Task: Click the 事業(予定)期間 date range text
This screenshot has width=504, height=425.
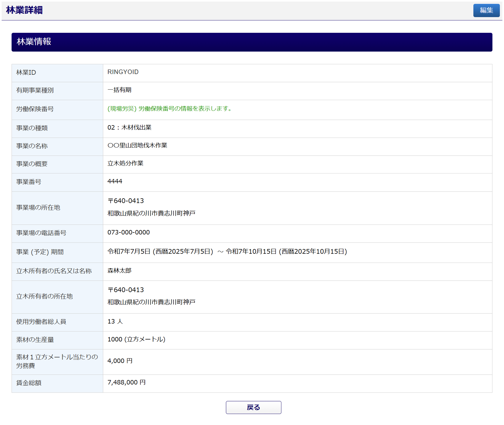Action: 227,252
